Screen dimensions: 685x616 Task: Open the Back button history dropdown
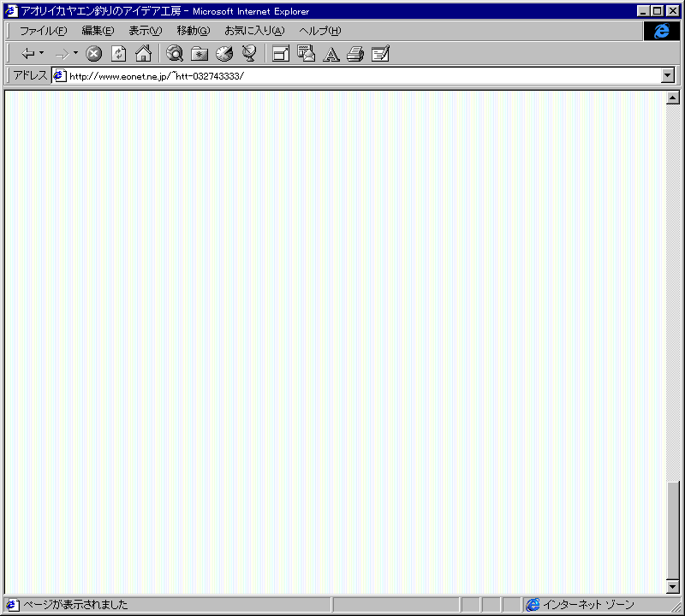(42, 53)
